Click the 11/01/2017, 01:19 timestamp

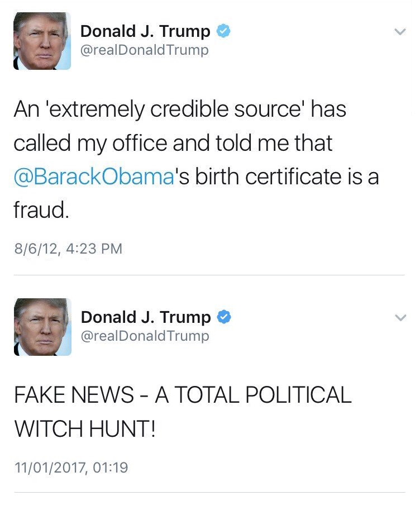[71, 468]
